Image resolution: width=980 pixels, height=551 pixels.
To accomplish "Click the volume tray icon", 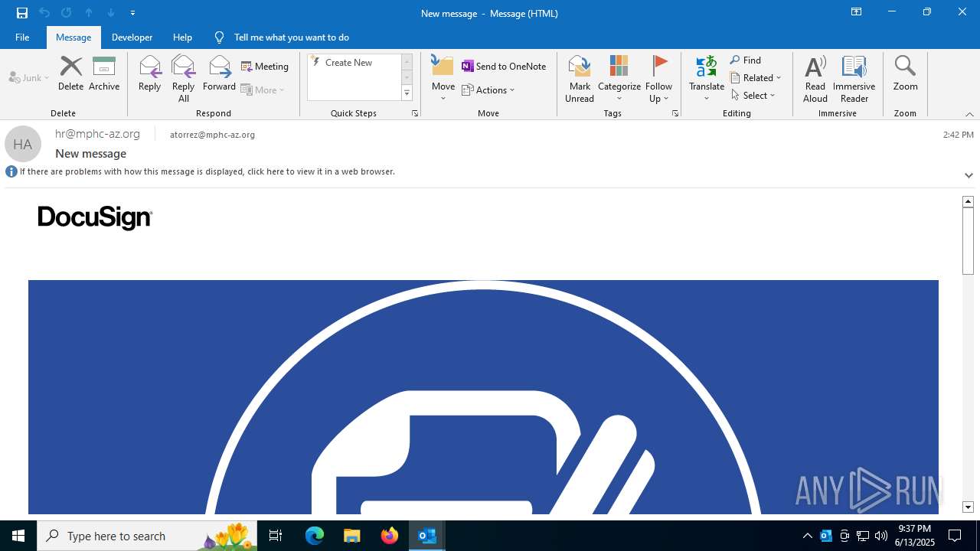I will (x=881, y=536).
